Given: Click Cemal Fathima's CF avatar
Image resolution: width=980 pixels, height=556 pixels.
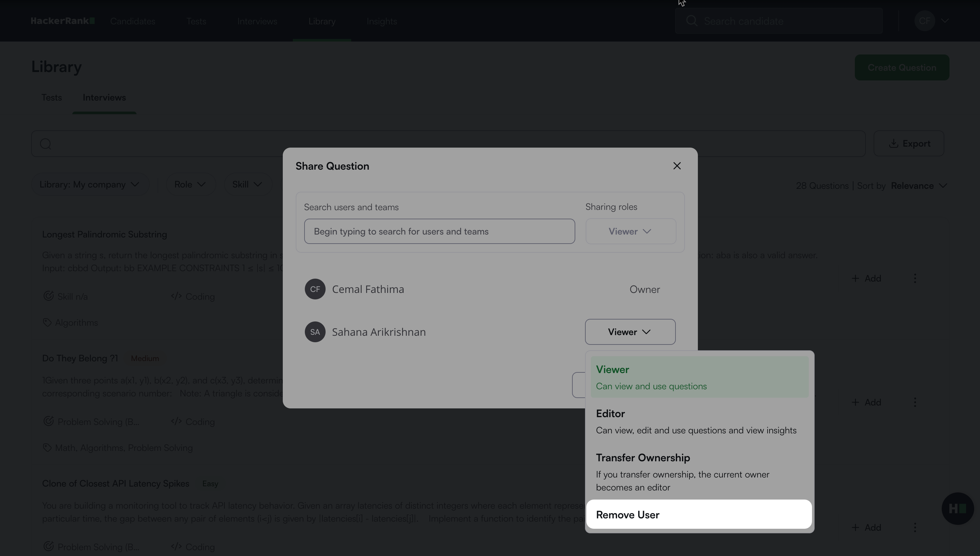Looking at the screenshot, I should point(315,289).
